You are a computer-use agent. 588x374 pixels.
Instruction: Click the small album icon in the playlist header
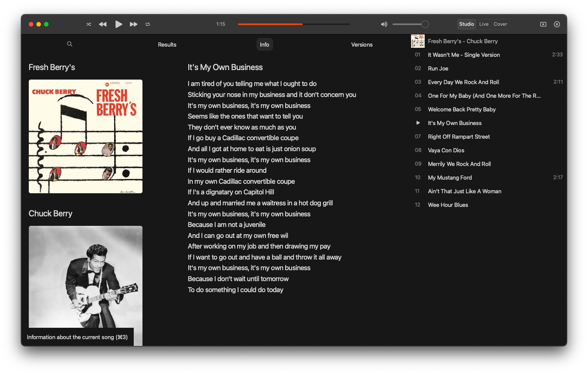(x=418, y=41)
